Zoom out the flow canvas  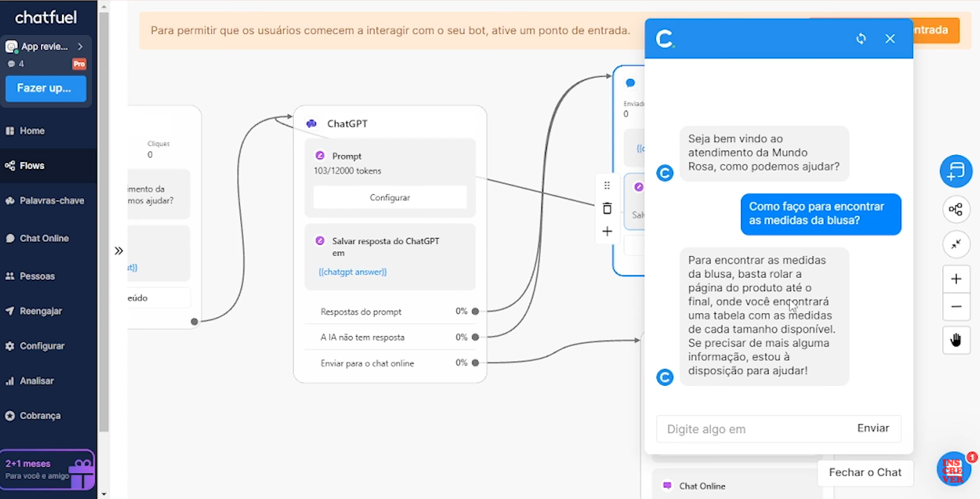[x=956, y=306]
